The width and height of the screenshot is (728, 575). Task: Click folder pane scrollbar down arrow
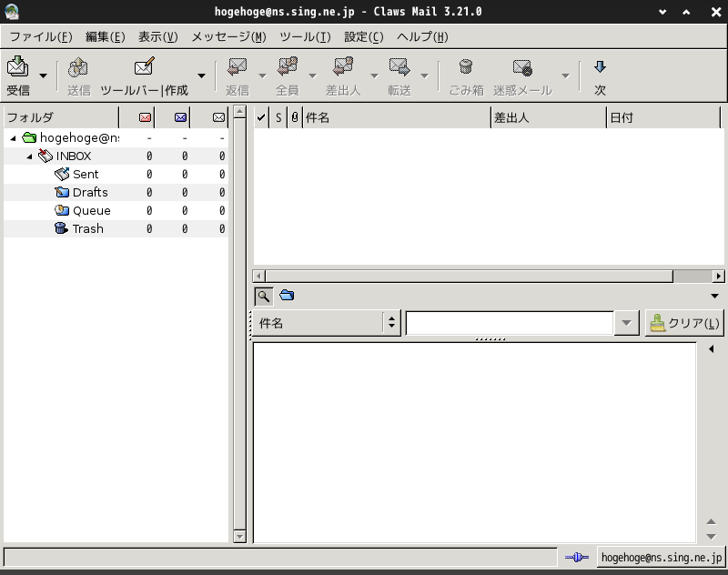pos(239,537)
